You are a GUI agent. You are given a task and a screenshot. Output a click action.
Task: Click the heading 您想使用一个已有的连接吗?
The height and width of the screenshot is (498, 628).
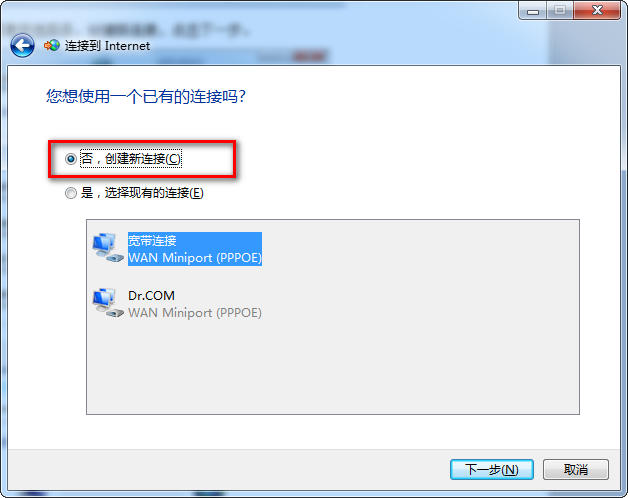click(x=146, y=96)
